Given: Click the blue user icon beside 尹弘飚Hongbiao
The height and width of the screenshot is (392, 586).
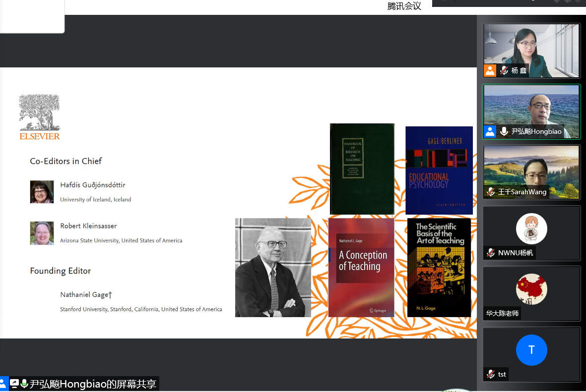Looking at the screenshot, I should pos(490,131).
